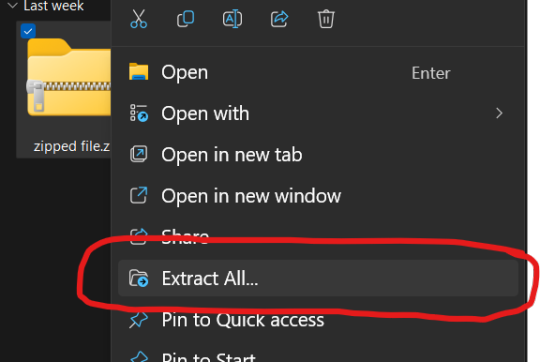The image size is (540, 362).
Task: Click the folder icon beside Open
Action: (x=138, y=72)
